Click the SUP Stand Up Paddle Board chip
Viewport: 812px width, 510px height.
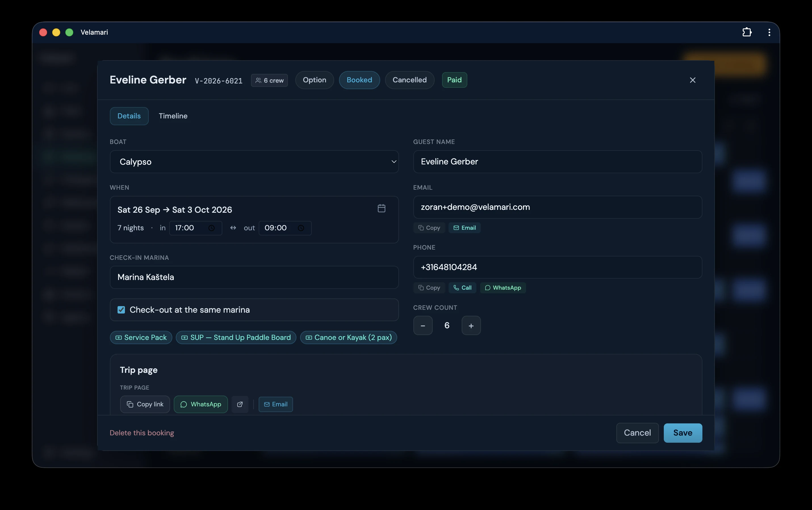[x=236, y=337]
